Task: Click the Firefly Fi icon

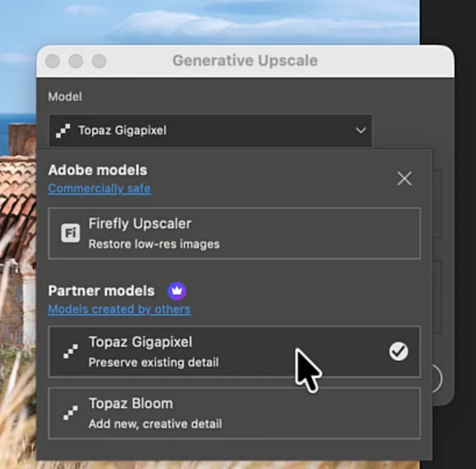Action: (71, 233)
